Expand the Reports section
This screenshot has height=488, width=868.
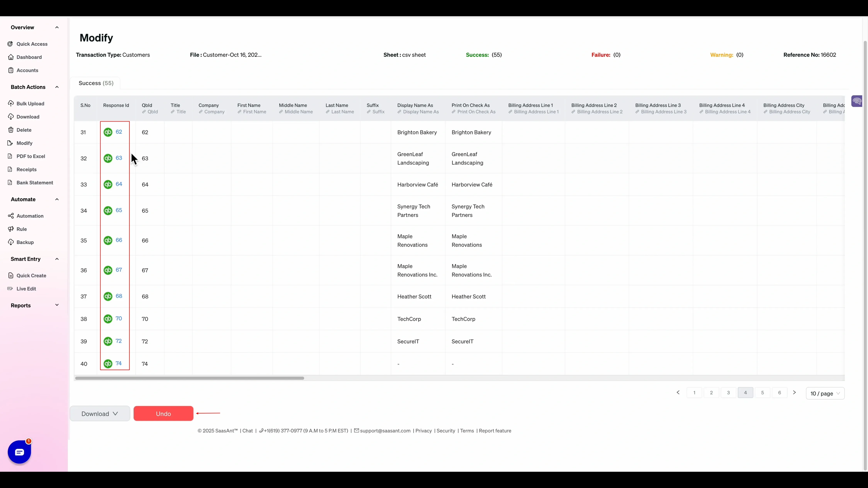pyautogui.click(x=57, y=305)
